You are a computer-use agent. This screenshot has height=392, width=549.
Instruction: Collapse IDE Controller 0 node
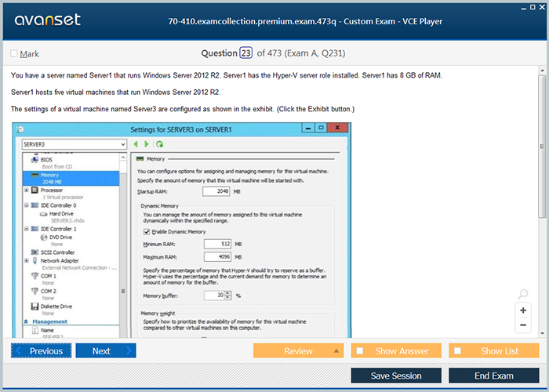[26, 205]
